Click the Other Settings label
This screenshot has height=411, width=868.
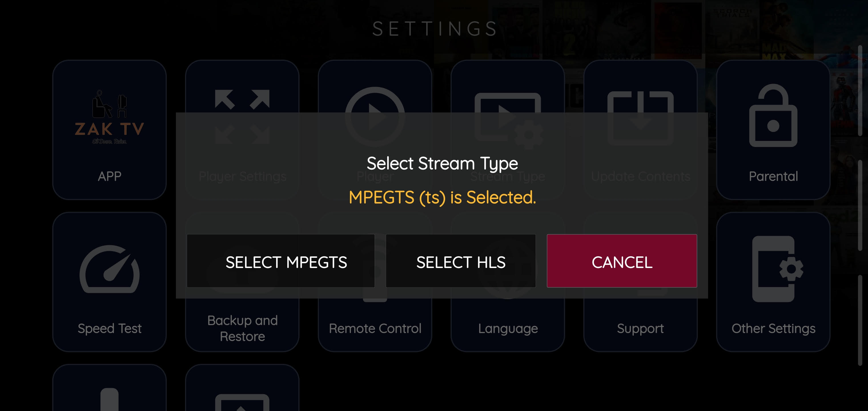[773, 328]
